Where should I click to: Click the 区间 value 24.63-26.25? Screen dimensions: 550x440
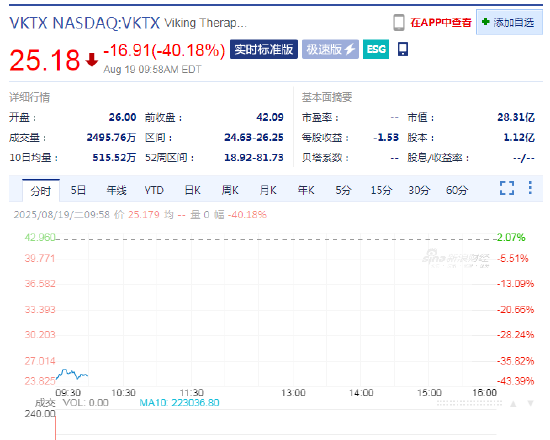[x=254, y=138]
